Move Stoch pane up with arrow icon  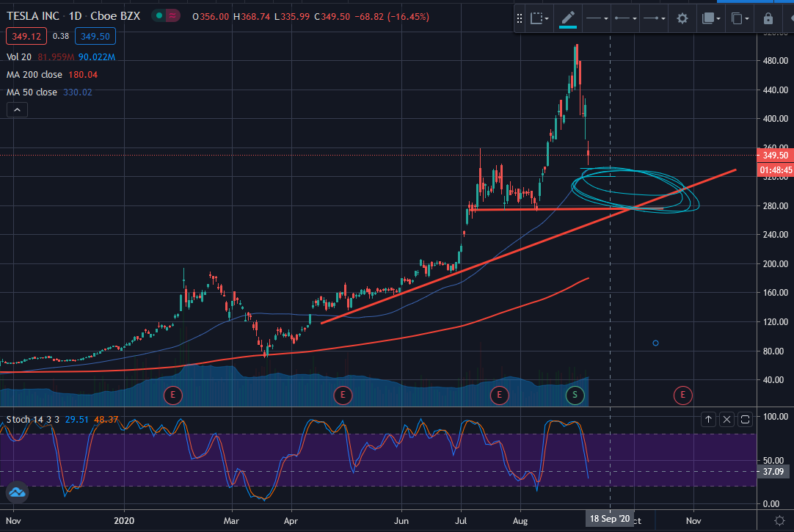click(708, 419)
